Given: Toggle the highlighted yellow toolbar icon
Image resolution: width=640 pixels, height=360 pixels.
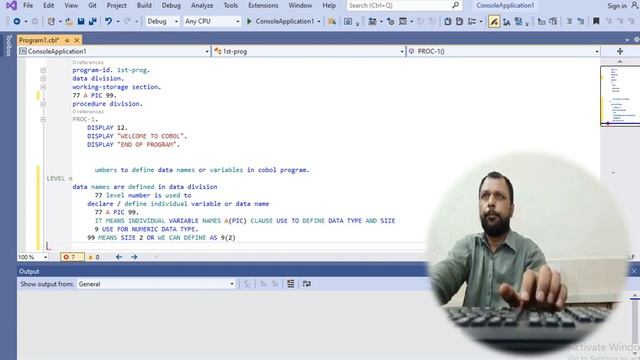Looking at the screenshot, I should 494,21.
